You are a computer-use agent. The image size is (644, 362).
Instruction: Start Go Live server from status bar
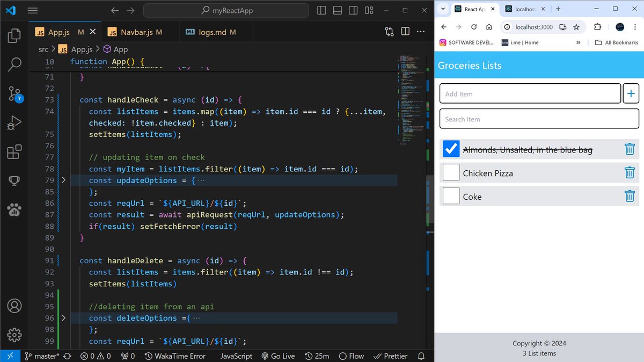click(x=278, y=356)
